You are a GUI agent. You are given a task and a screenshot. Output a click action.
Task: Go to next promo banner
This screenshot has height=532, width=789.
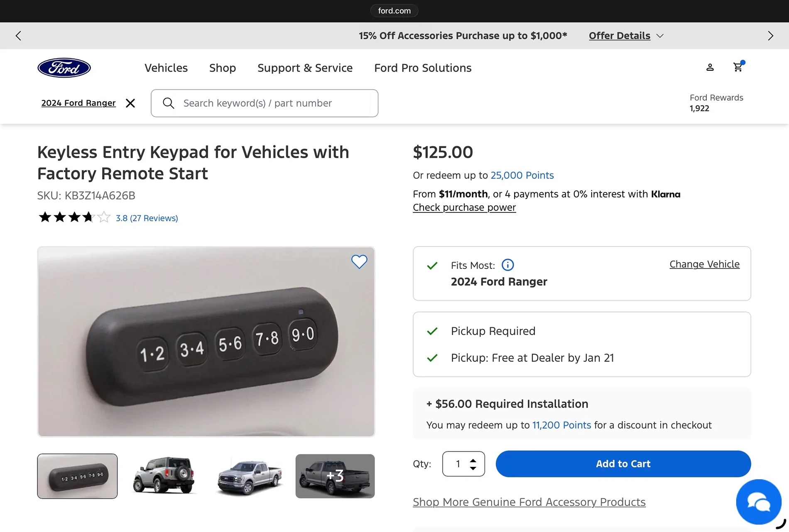point(771,36)
